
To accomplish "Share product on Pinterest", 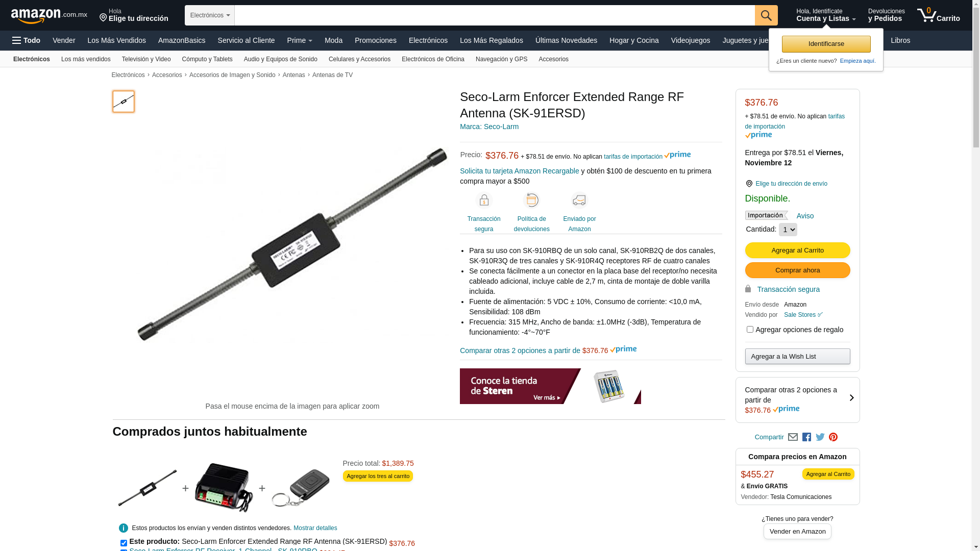I will coord(834,437).
